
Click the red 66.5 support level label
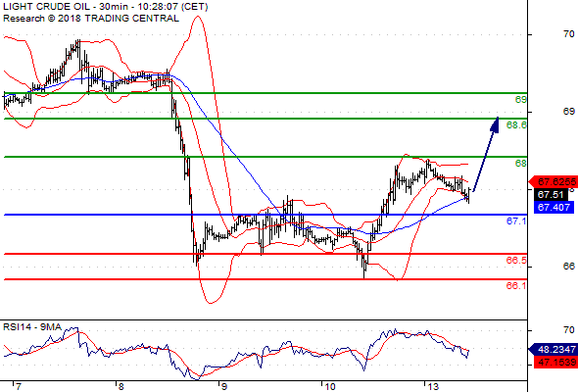pyautogui.click(x=516, y=261)
